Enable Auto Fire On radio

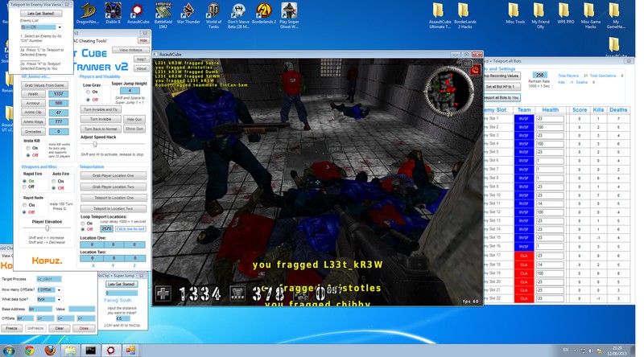(x=54, y=181)
